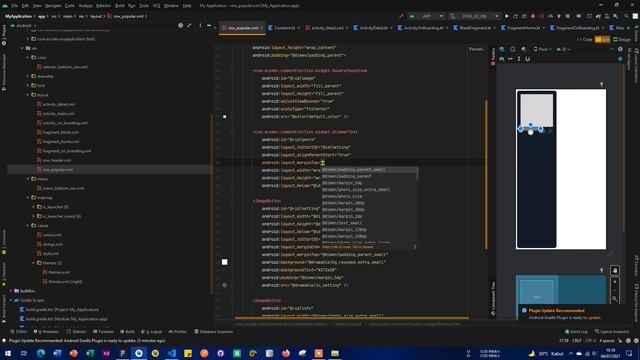Click the Collapse All icon in project panel
Screen dimensions: 640x360
coord(189,25)
